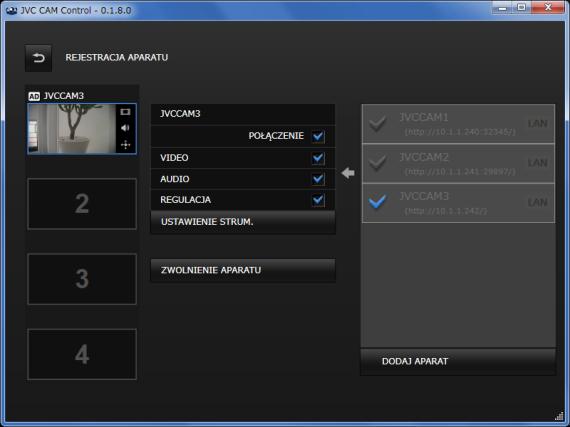Select JVCCAM2 in the camera list
The height and width of the screenshot is (427, 570).
[458, 163]
